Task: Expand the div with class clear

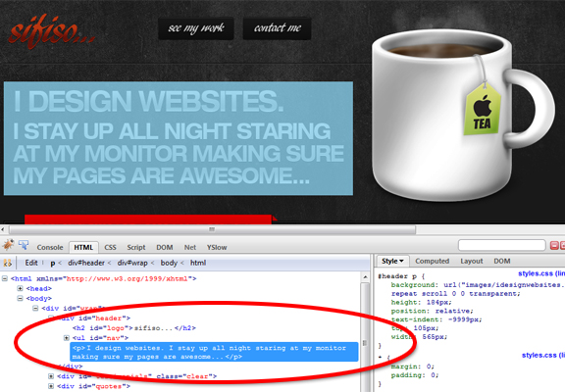Action: click(x=51, y=376)
